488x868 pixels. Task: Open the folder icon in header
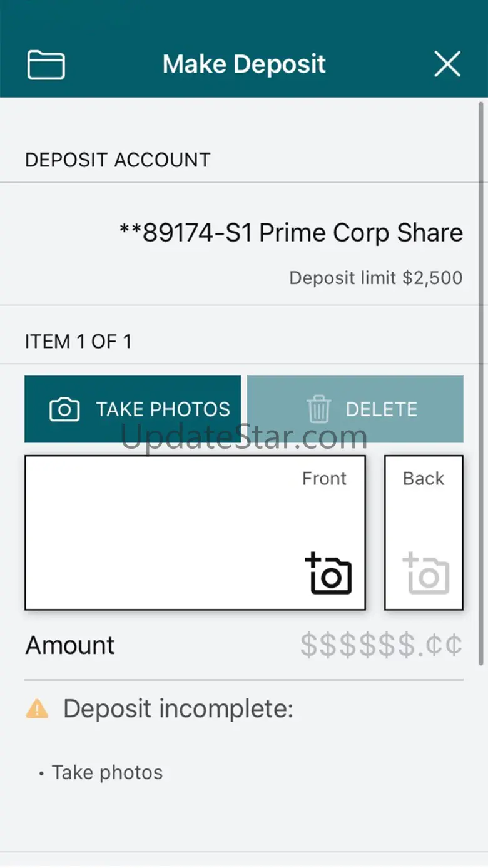click(x=46, y=64)
